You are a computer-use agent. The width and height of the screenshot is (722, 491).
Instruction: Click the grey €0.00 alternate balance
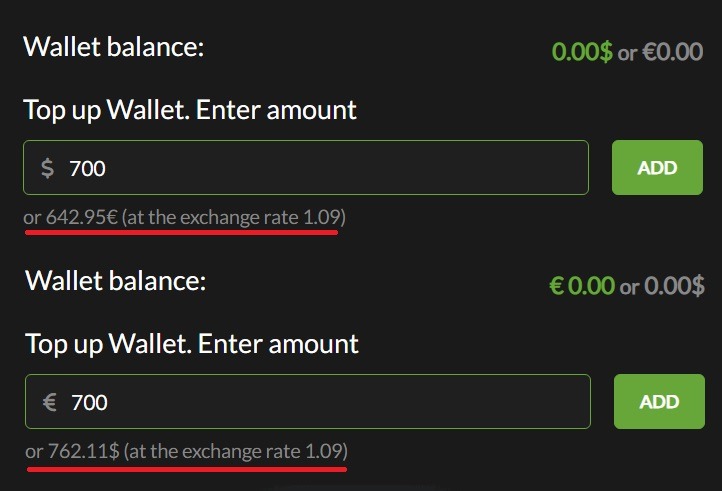point(672,51)
